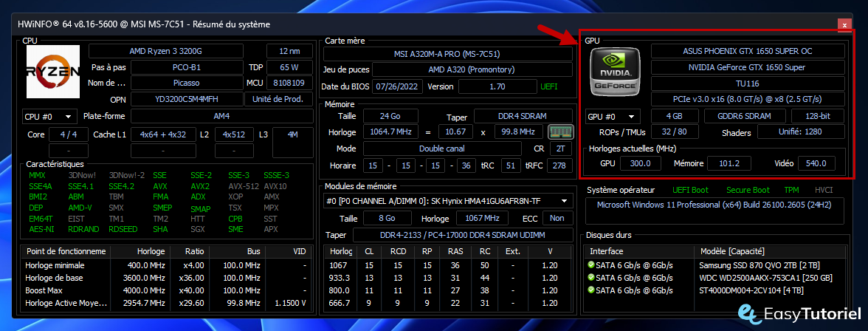Click the PCIe v3.0 x16 link field
This screenshot has width=868, height=331.
pos(748,99)
